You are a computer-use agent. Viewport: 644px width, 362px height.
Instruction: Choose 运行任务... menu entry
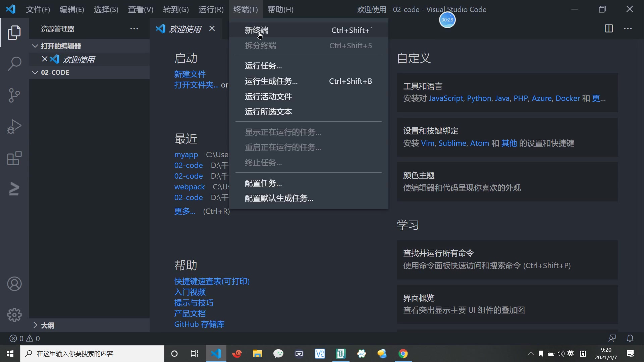309,66
